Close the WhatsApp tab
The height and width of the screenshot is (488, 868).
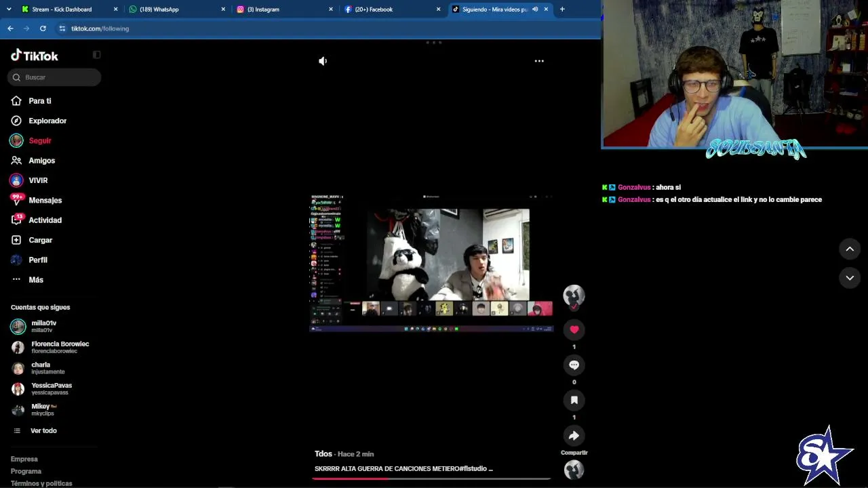(x=223, y=9)
